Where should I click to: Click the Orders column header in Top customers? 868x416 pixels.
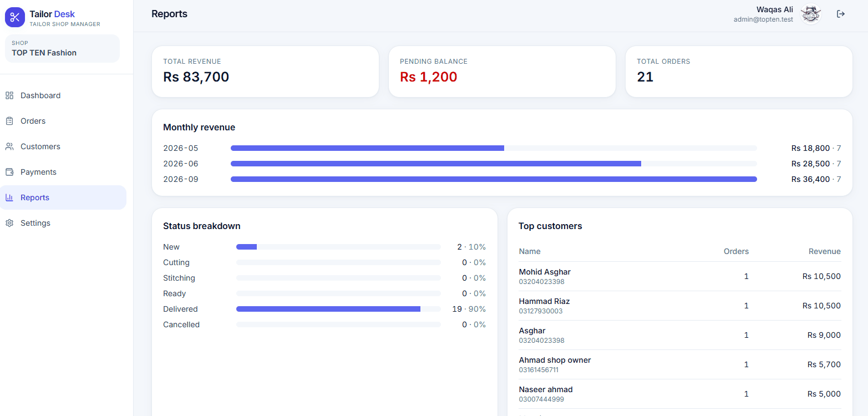pos(736,251)
